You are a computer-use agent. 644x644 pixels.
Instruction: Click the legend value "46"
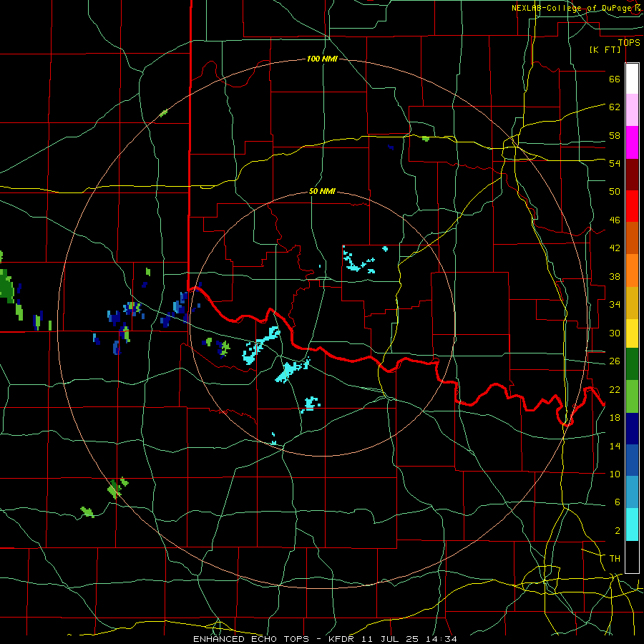click(x=615, y=220)
